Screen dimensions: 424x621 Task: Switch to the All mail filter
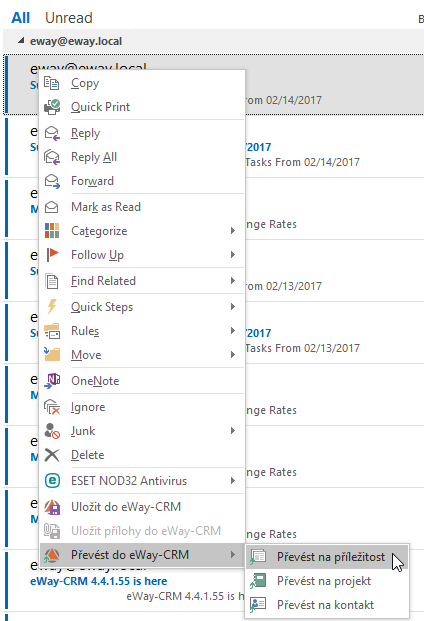(21, 18)
